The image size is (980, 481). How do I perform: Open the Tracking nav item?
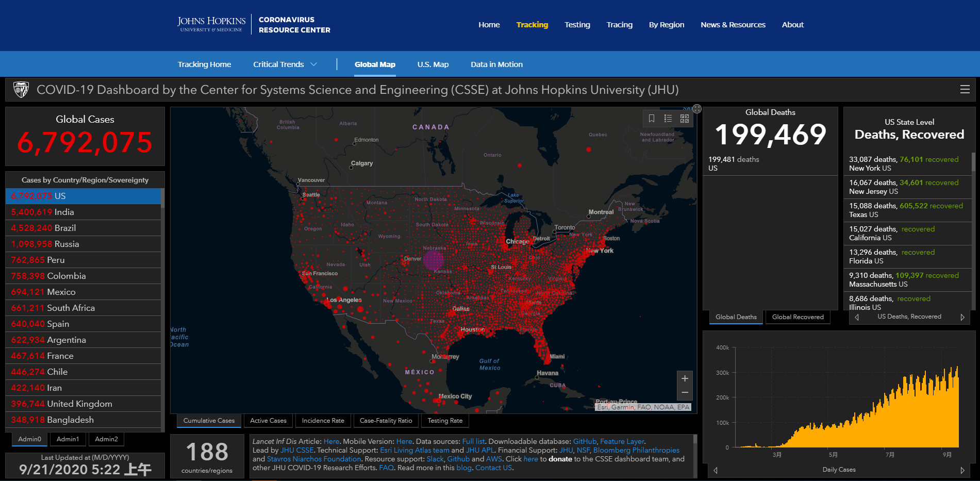pos(532,25)
